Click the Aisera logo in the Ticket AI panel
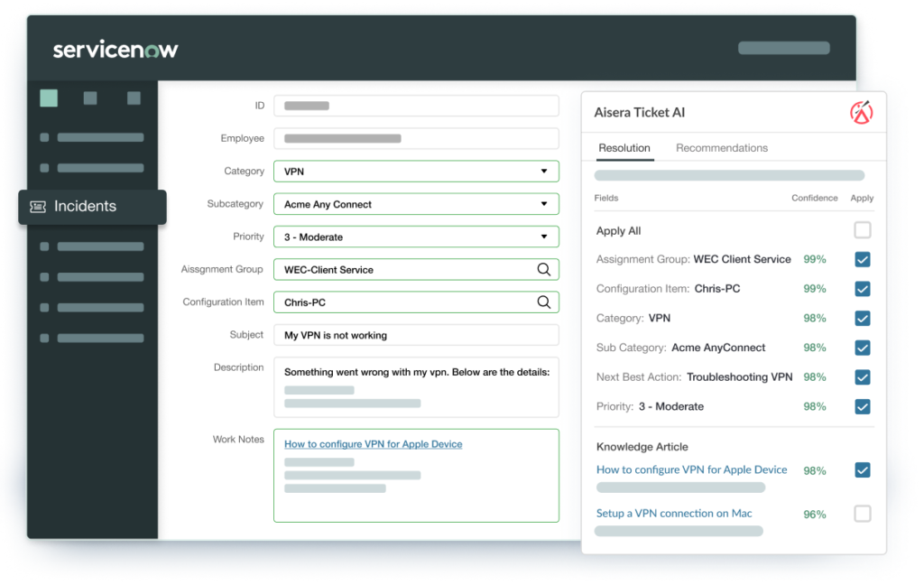The width and height of the screenshot is (924, 585). pyautogui.click(x=864, y=112)
